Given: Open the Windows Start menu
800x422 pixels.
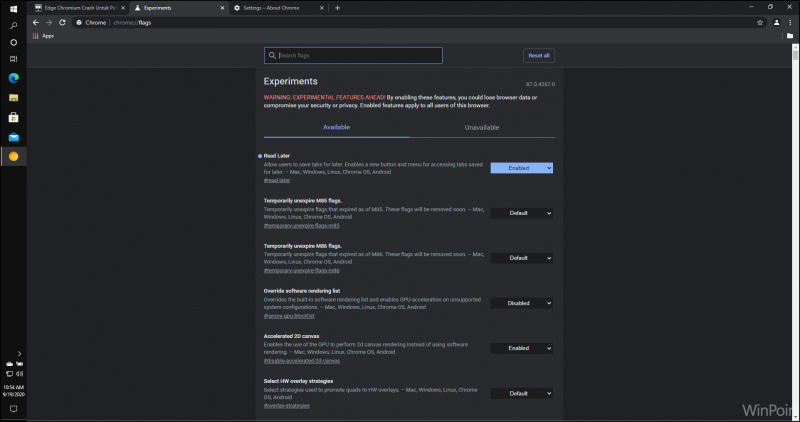Looking at the screenshot, I should 13,9.
